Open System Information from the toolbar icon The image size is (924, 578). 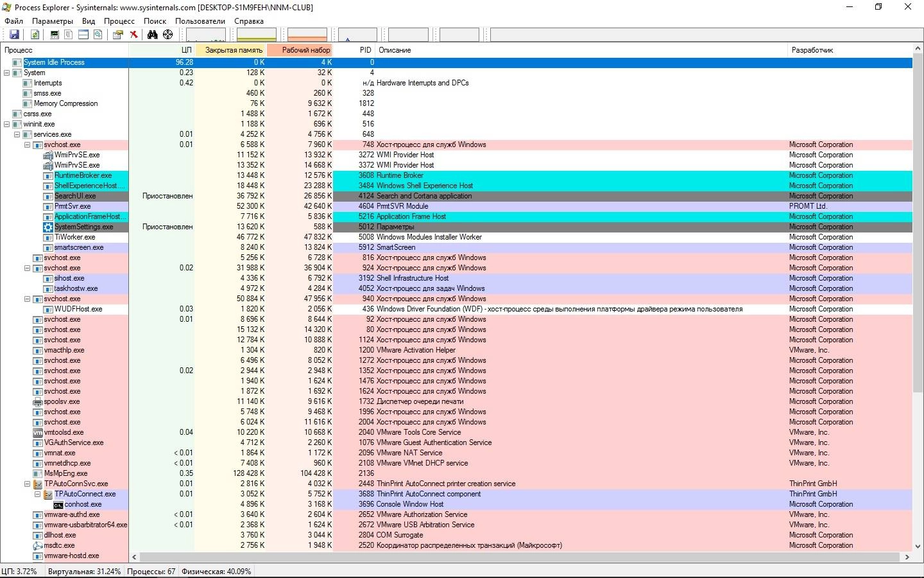point(55,35)
